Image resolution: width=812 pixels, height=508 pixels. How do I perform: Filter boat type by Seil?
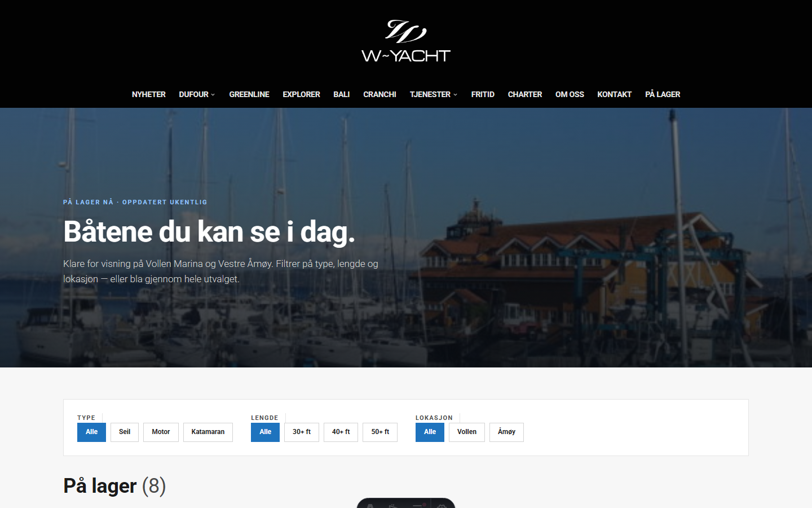pos(125,432)
